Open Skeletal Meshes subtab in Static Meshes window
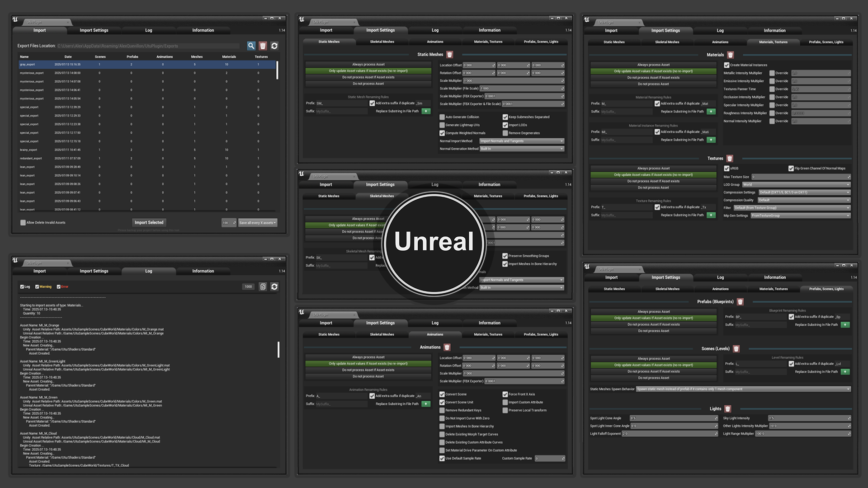Image resolution: width=868 pixels, height=488 pixels. (382, 42)
